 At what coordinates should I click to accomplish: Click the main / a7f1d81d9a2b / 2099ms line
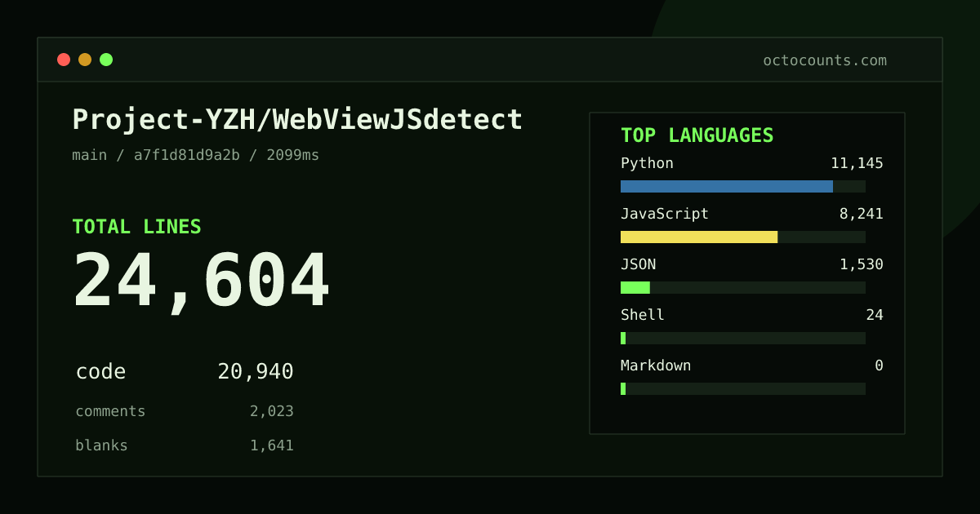click(195, 155)
